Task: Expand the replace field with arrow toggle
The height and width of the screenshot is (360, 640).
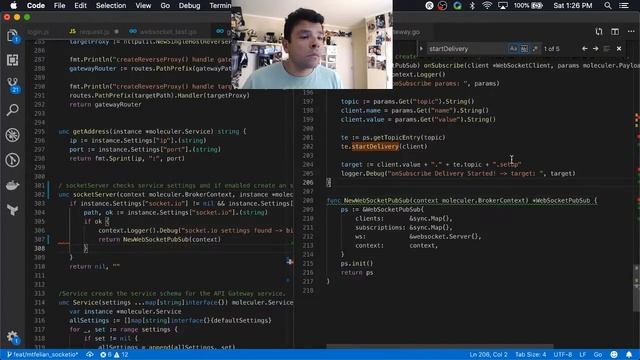Action: [x=421, y=49]
